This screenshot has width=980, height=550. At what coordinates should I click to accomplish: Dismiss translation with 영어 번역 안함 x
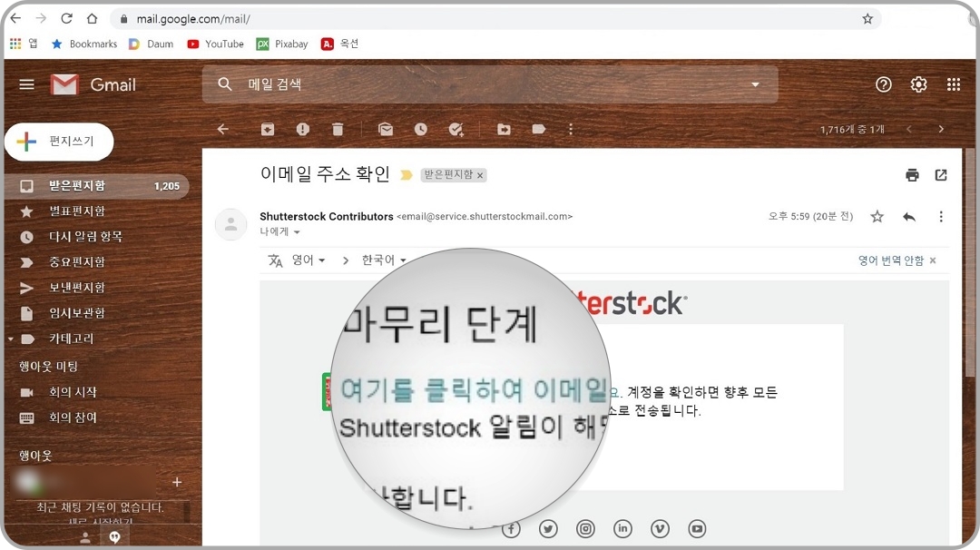[x=932, y=261]
